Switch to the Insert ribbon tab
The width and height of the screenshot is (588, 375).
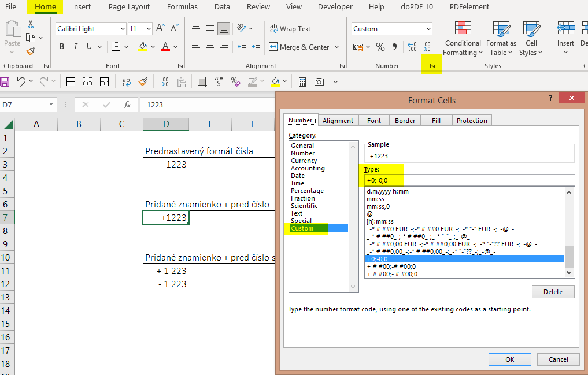pyautogui.click(x=82, y=7)
